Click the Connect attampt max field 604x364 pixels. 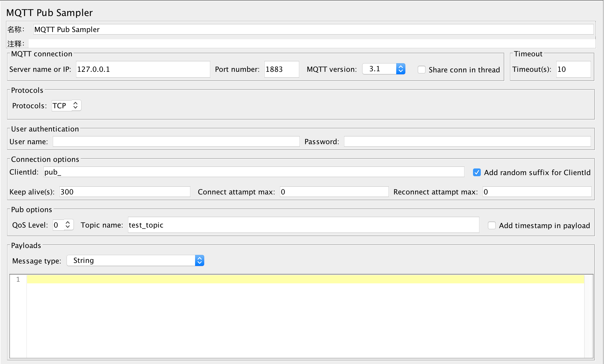point(334,192)
